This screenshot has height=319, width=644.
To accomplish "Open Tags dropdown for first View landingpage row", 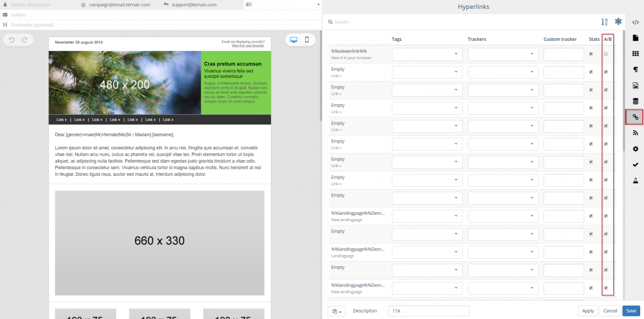I will click(x=427, y=216).
